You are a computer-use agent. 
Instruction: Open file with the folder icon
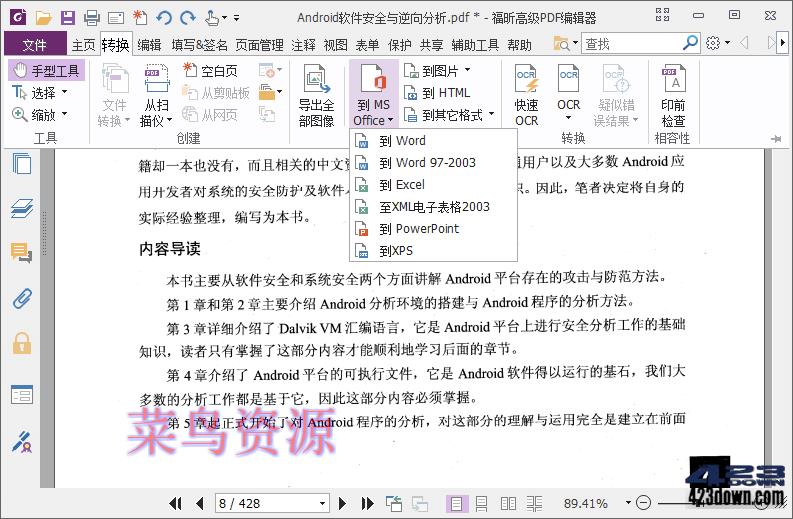43,18
